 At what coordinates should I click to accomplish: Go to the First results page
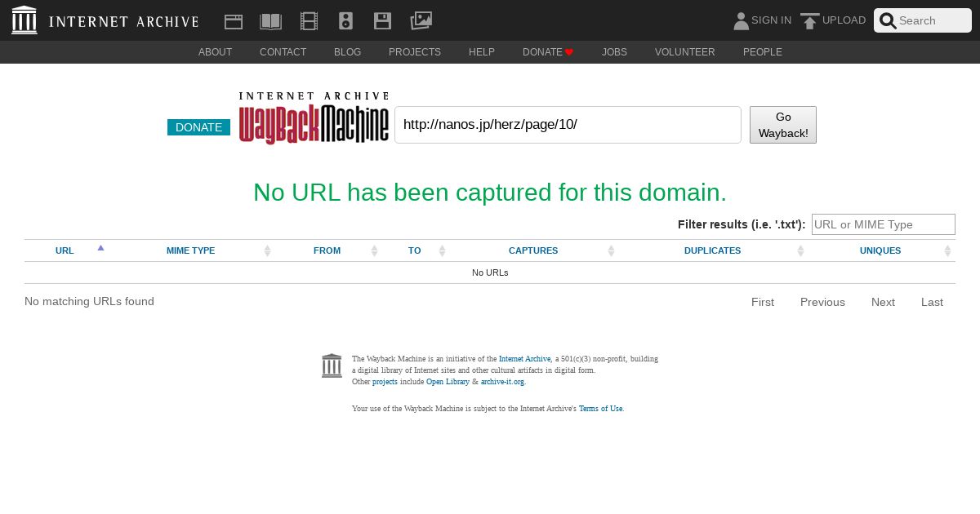(763, 302)
